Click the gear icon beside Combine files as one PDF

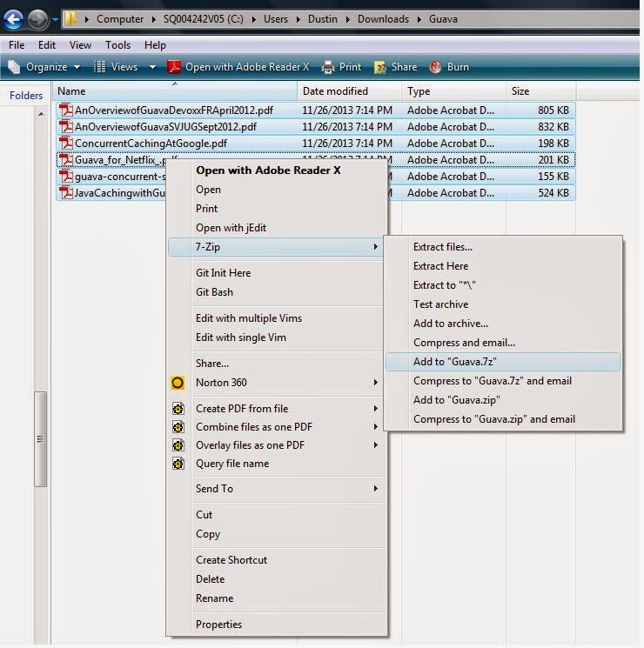[178, 427]
